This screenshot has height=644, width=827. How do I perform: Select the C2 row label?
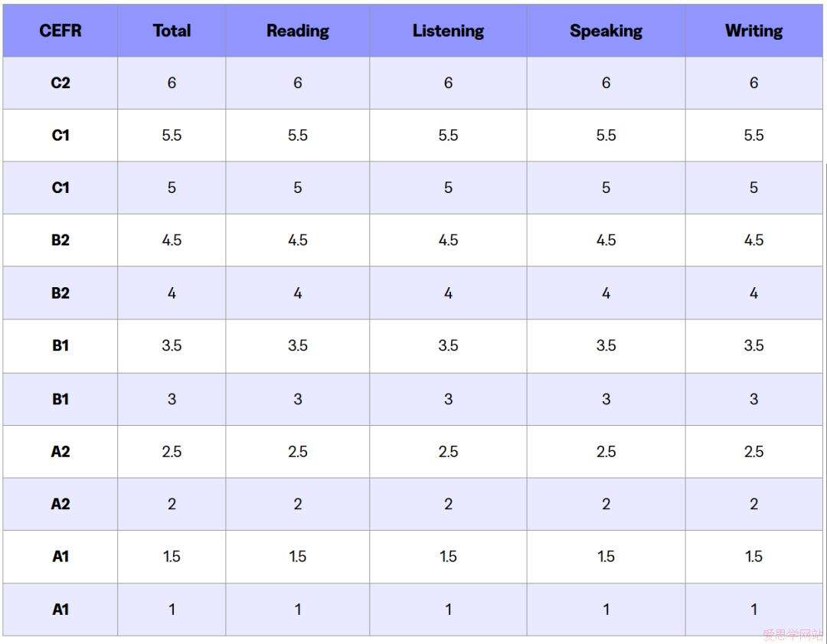point(60,83)
